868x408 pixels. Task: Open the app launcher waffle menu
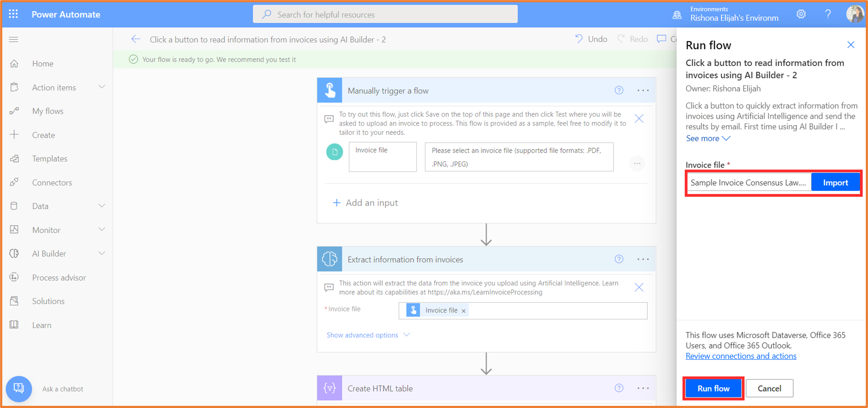(x=13, y=14)
